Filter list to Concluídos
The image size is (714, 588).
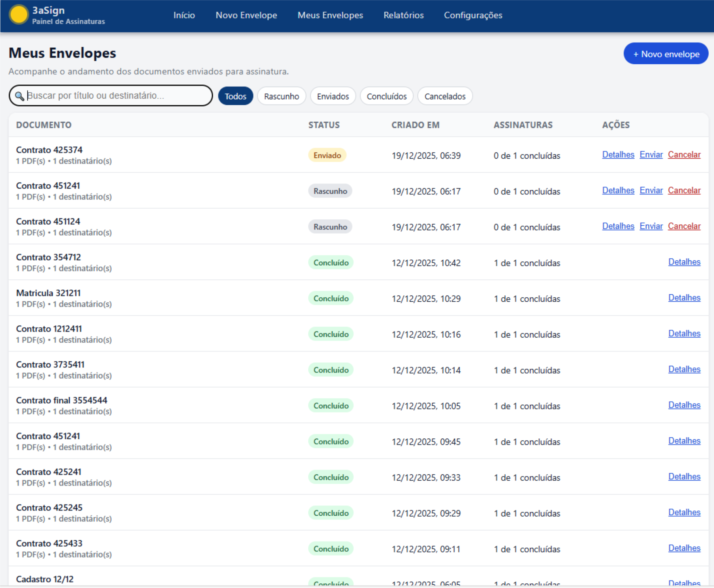coord(386,96)
